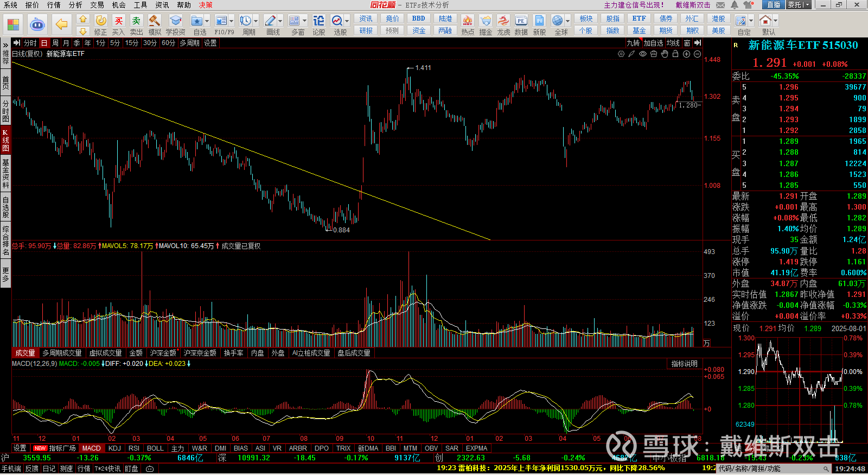Open chart settings gear icon
Image resolution: width=868 pixels, height=475 pixels.
point(621,54)
